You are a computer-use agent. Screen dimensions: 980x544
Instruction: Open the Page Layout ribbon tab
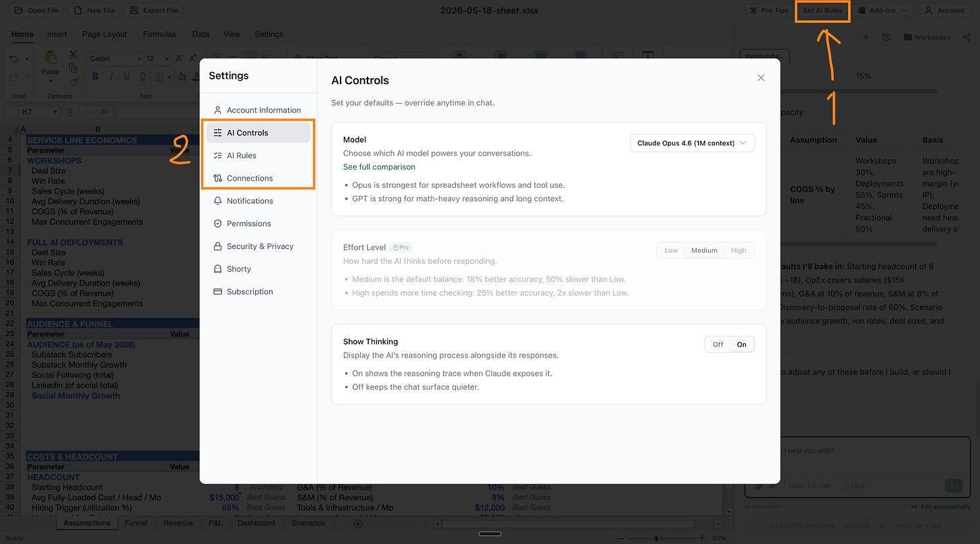pos(104,34)
